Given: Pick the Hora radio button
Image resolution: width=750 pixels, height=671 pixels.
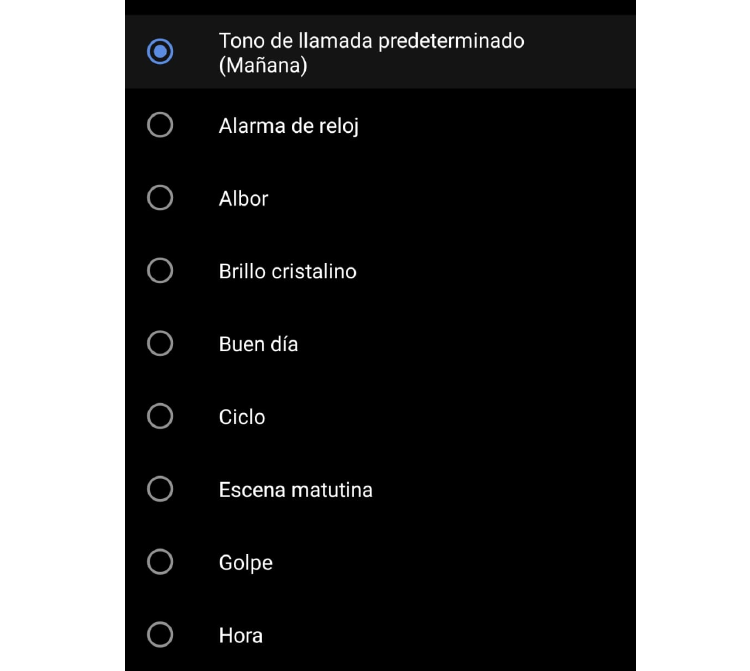Looking at the screenshot, I should (x=160, y=635).
